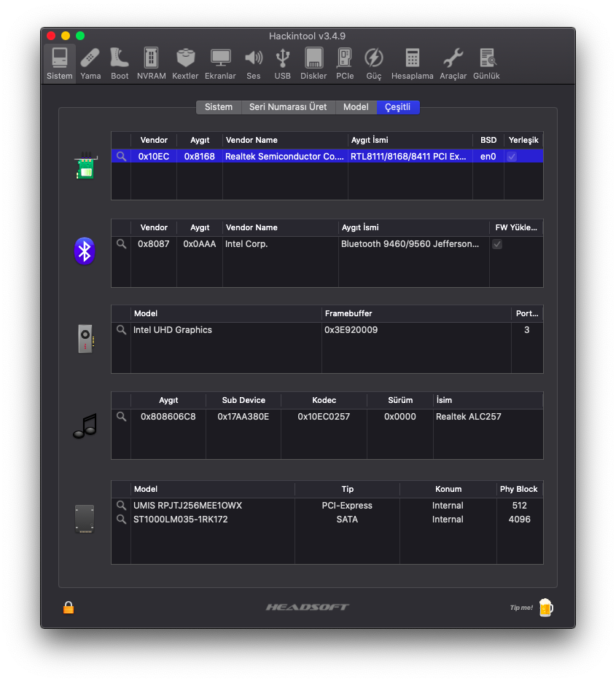Click magnifier in Realtek ALC257 row

[x=121, y=417]
